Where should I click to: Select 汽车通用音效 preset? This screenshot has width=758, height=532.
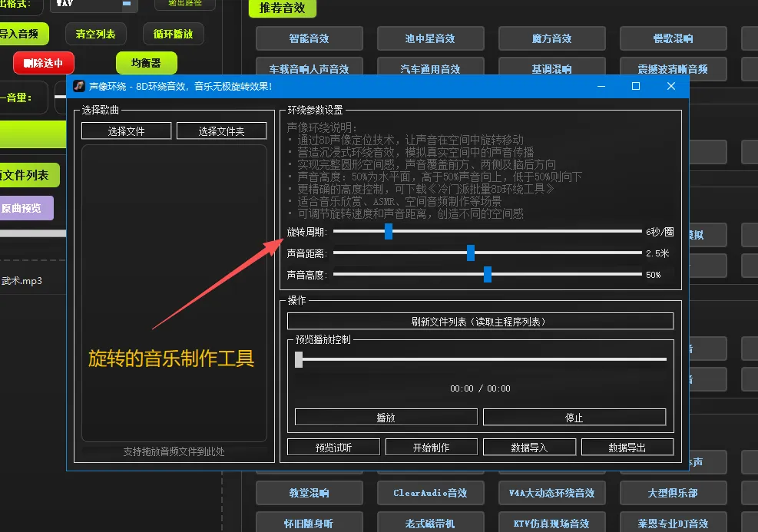(430, 67)
